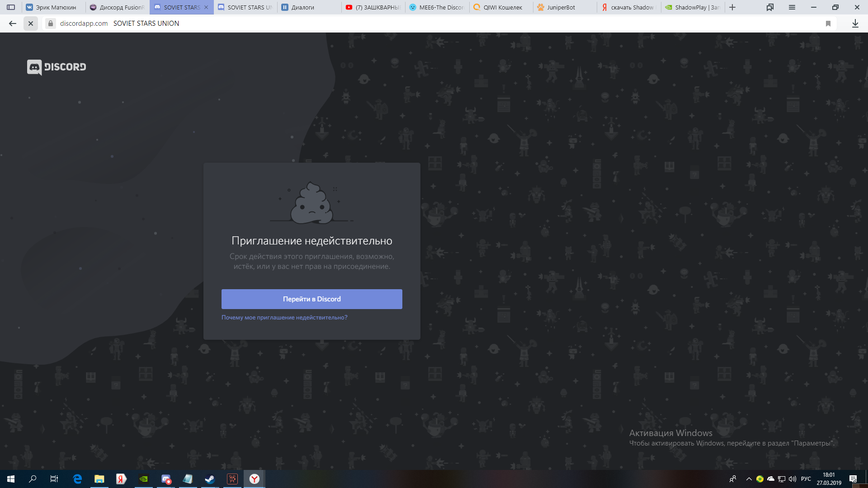Open the Steam icon in the taskbar

pos(210,479)
